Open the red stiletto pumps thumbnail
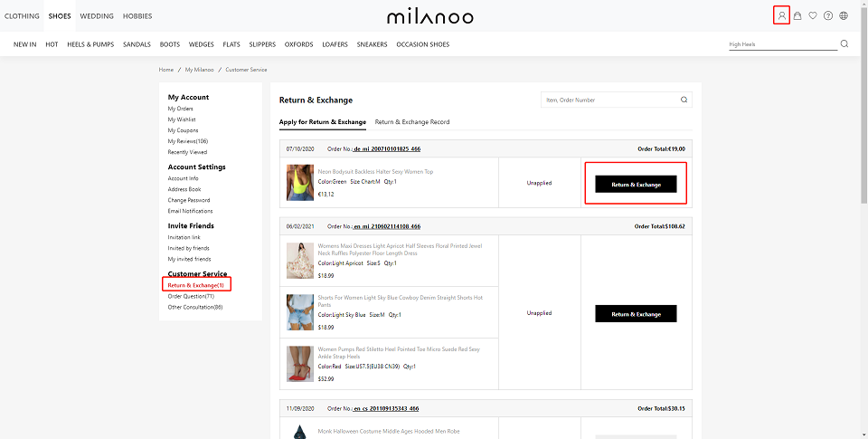This screenshot has width=868, height=439. (x=300, y=364)
